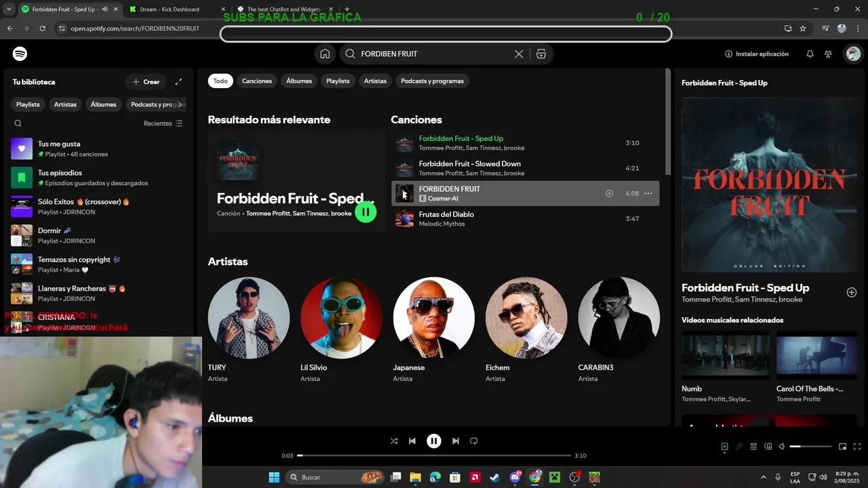
Task: Open the lyrics microphone icon
Action: 739,447
